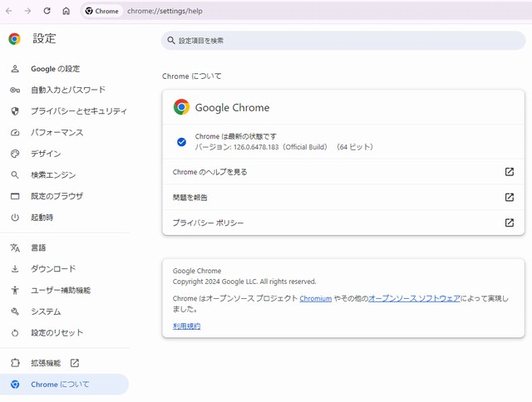Click external link icon for 問題を報告
This screenshot has width=532, height=402.
(510, 198)
